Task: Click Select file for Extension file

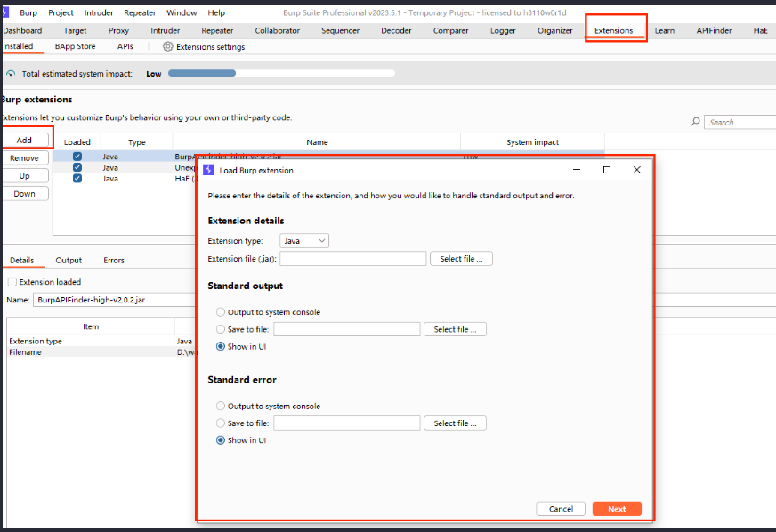Action: pyautogui.click(x=461, y=259)
